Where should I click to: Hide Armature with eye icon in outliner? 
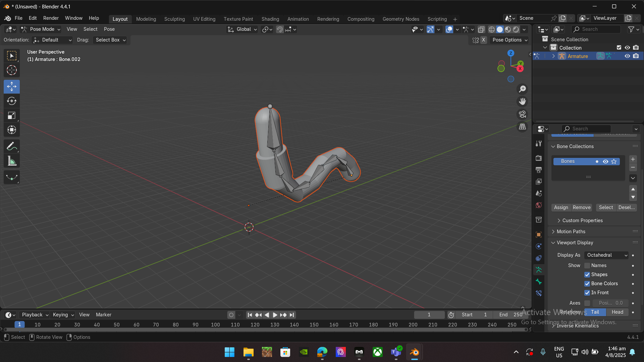627,56
